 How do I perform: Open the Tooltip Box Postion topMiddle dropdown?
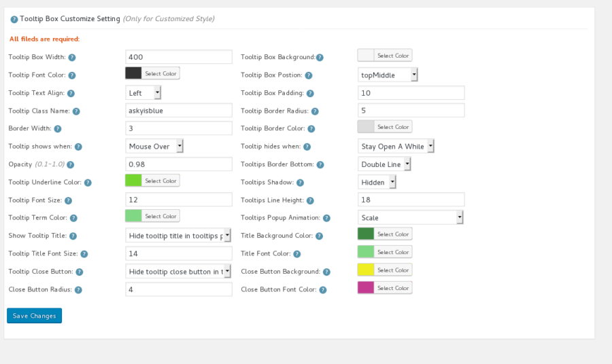click(388, 75)
